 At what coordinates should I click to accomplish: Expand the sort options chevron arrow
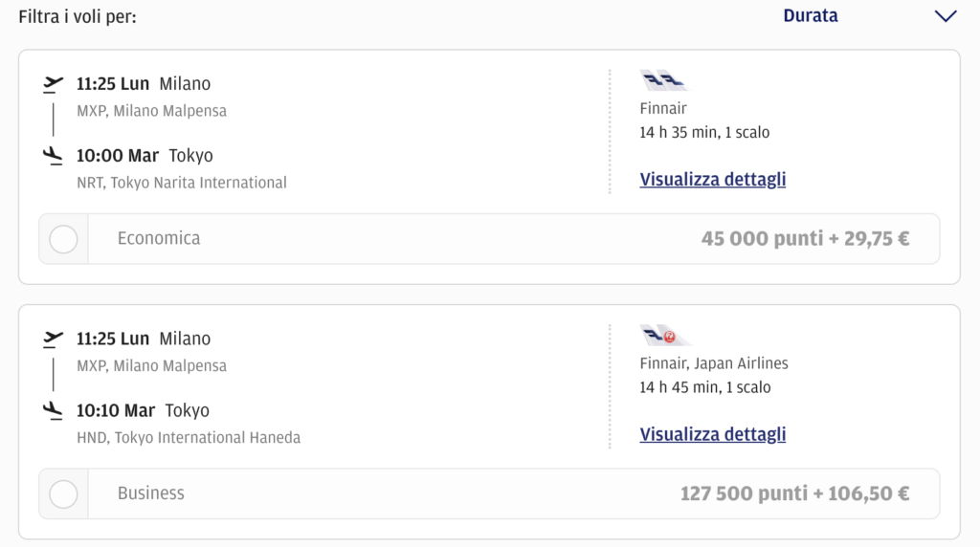(x=946, y=16)
